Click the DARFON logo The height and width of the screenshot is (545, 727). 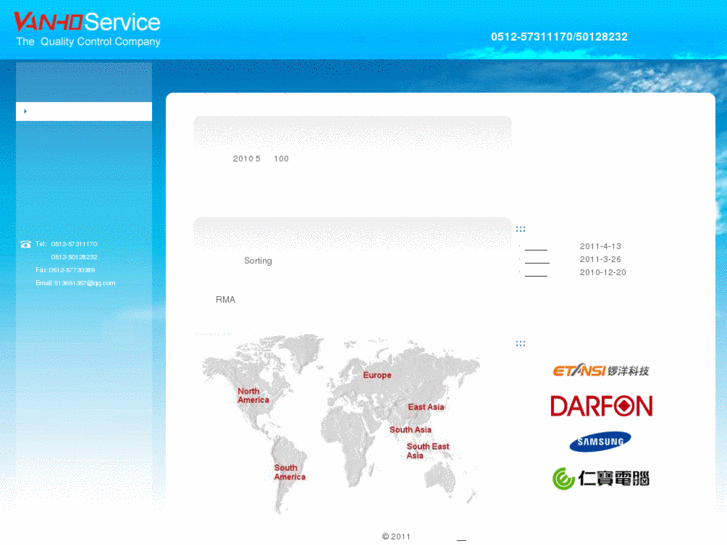tap(601, 406)
